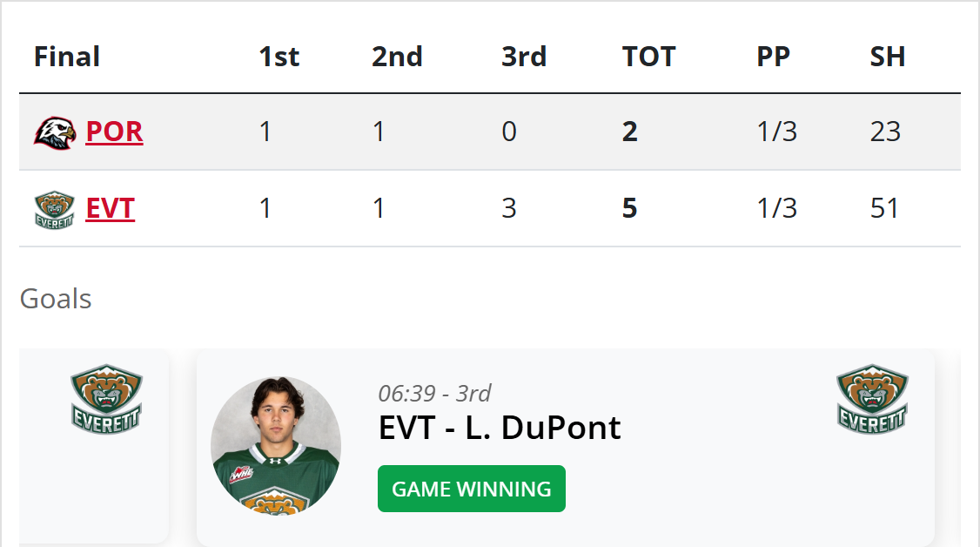Click the 06:39 goal timestamp
The height and width of the screenshot is (547, 980).
click(x=434, y=393)
